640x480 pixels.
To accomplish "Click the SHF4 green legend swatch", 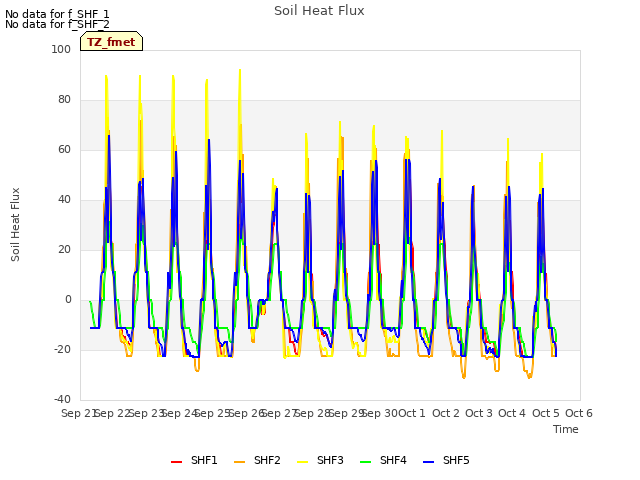I will [x=366, y=462].
